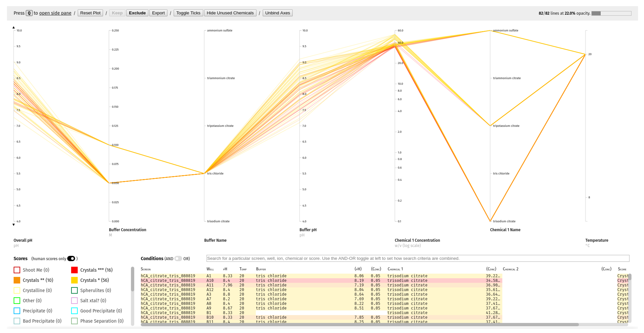This screenshot has width=644, height=333.
Task: Toggle the Crystalline score box
Action: coord(17,290)
